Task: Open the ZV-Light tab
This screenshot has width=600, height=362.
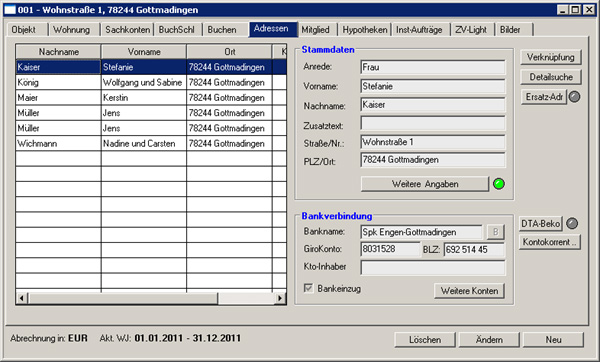Action: click(473, 30)
